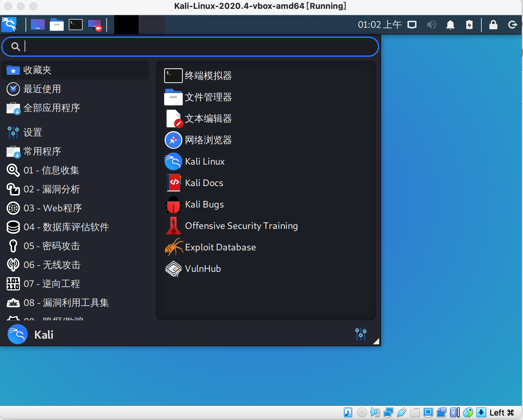Open 文件管理器 file manager
Screen dimensions: 523x420
point(266,97)
